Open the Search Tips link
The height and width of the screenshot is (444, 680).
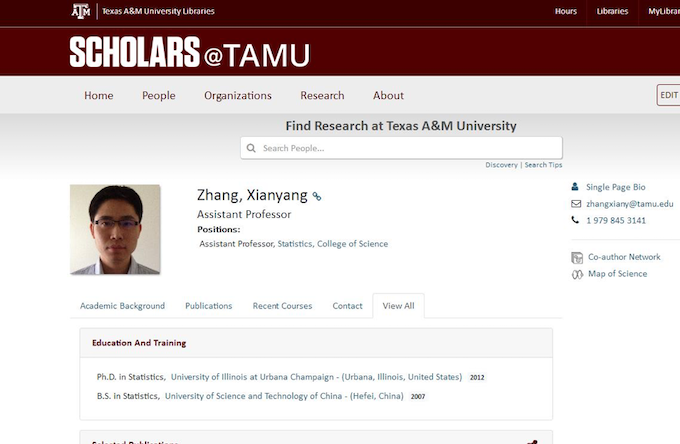pos(543,165)
